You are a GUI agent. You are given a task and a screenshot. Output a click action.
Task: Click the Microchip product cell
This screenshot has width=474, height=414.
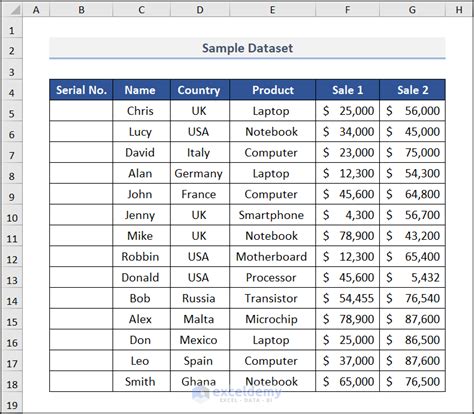tap(272, 319)
